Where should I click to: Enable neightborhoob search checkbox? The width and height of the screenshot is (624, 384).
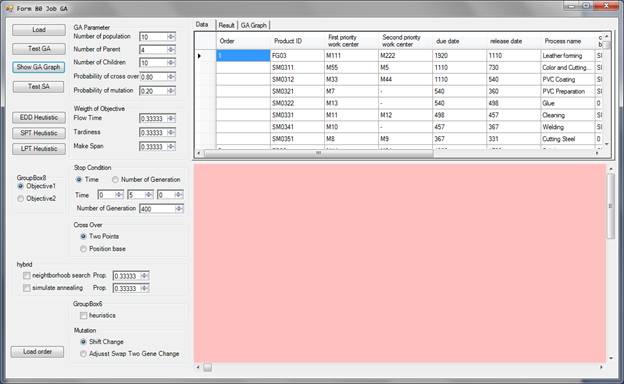coord(27,275)
